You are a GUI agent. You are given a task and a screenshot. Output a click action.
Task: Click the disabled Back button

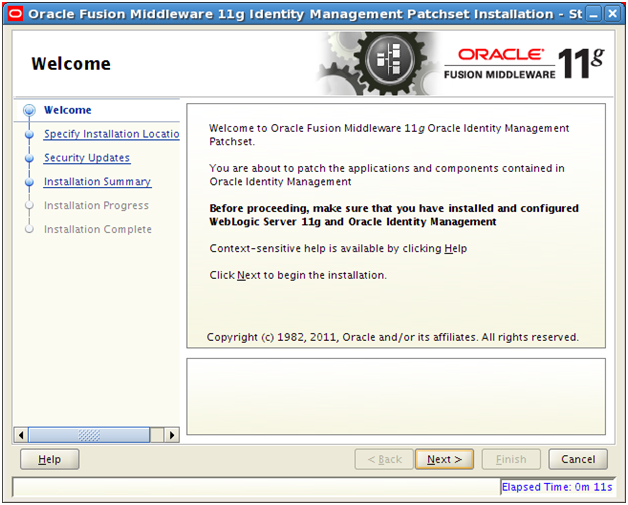(384, 459)
